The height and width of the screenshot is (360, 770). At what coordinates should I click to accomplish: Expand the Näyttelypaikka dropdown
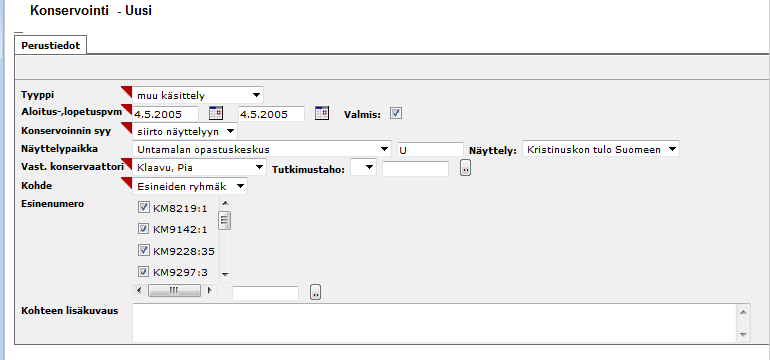pos(262,149)
